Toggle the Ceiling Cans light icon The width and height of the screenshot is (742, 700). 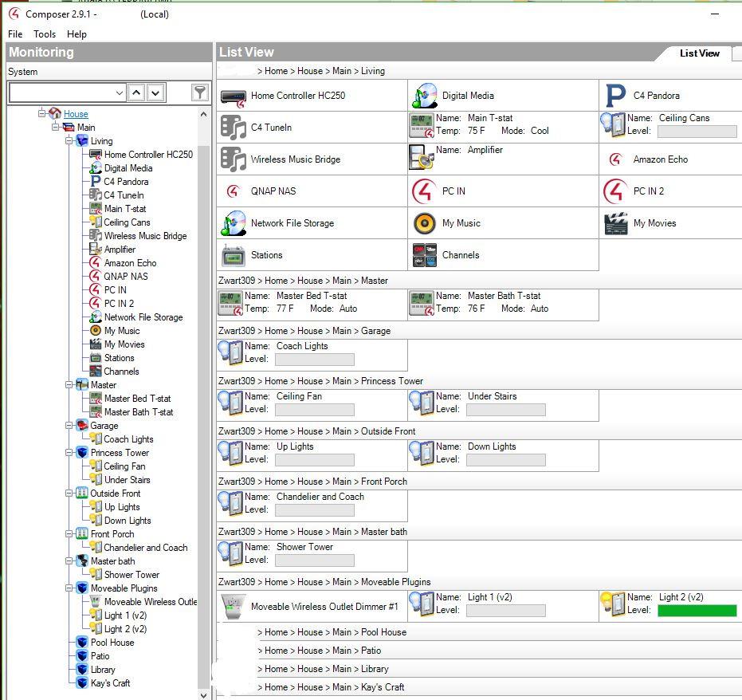pyautogui.click(x=612, y=125)
